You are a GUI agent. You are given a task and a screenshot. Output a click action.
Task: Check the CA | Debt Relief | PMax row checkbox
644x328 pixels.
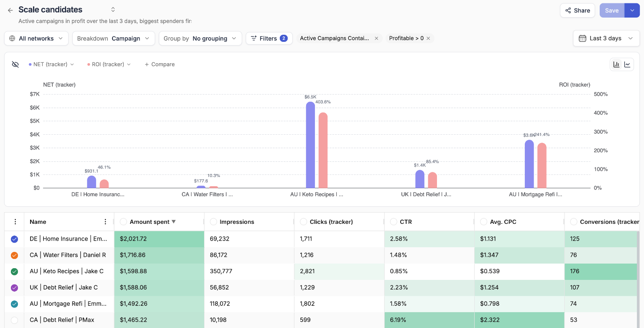[14, 320]
